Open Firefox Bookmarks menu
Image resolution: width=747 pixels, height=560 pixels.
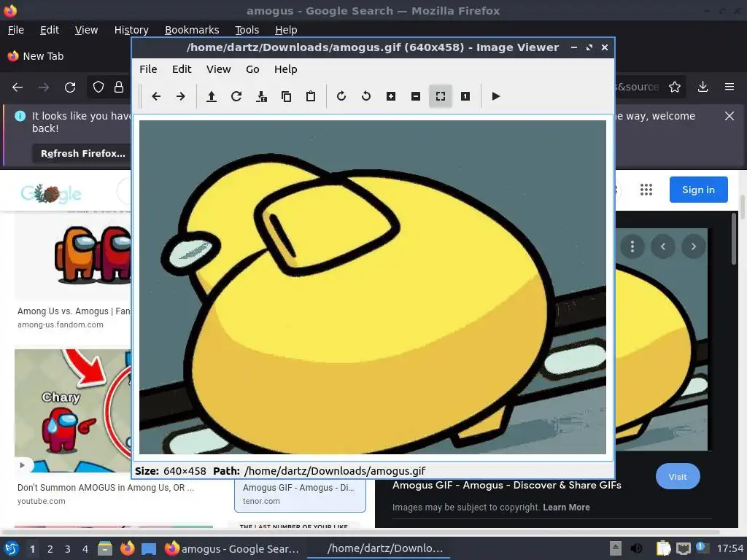(x=192, y=30)
